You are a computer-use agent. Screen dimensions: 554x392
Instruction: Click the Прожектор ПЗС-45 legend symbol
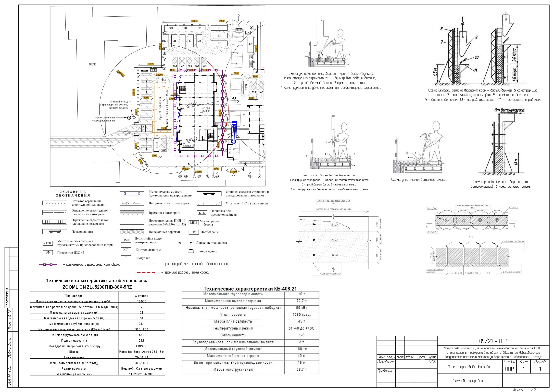point(48,253)
